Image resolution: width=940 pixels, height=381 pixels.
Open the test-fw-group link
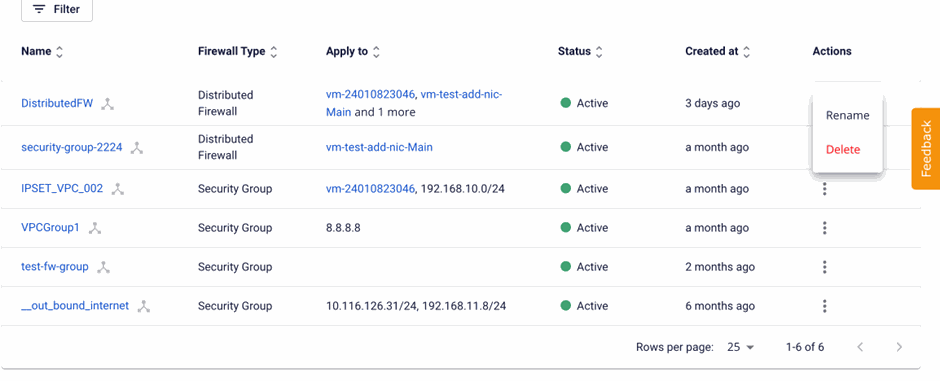pyautogui.click(x=55, y=267)
